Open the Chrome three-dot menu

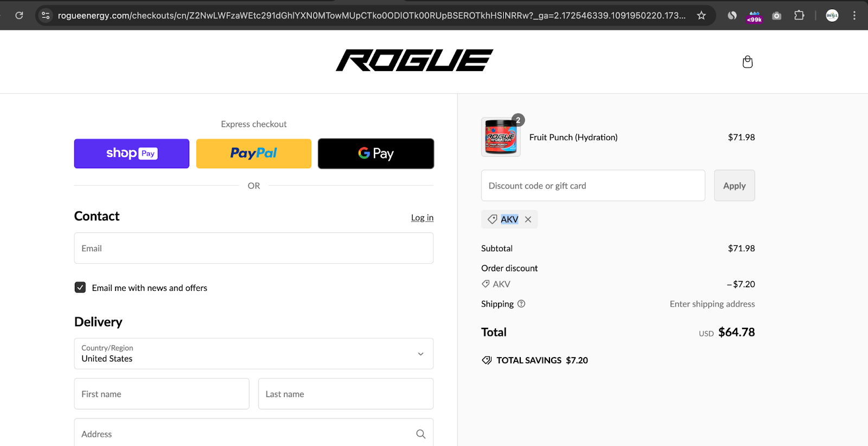(854, 15)
